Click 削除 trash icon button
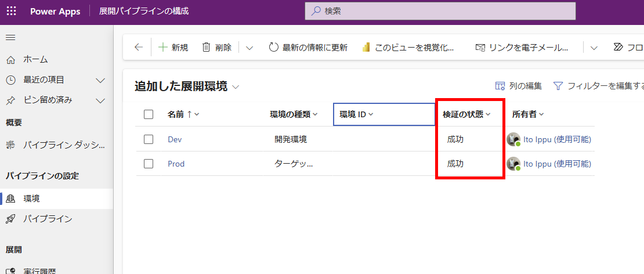Image resolution: width=644 pixels, height=274 pixels. [216, 48]
